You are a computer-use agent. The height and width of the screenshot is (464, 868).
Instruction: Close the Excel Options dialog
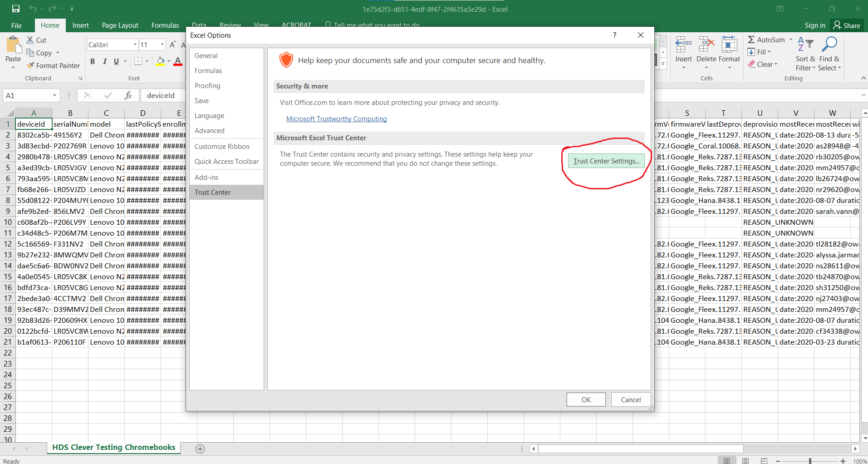coord(641,35)
